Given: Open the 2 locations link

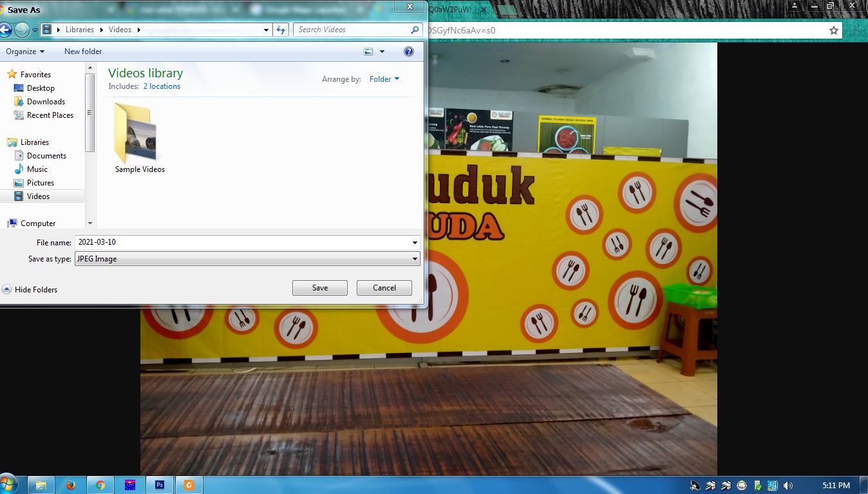Looking at the screenshot, I should 162,86.
